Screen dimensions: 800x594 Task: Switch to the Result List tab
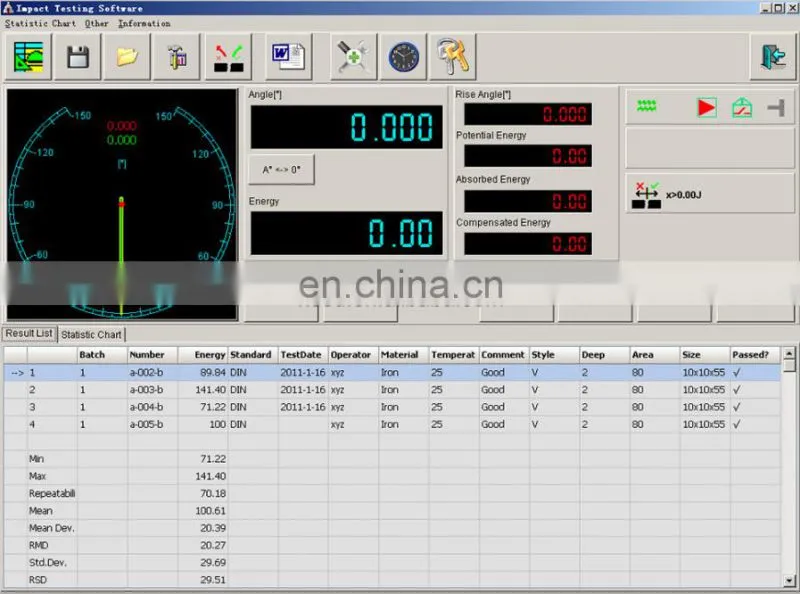(x=29, y=333)
